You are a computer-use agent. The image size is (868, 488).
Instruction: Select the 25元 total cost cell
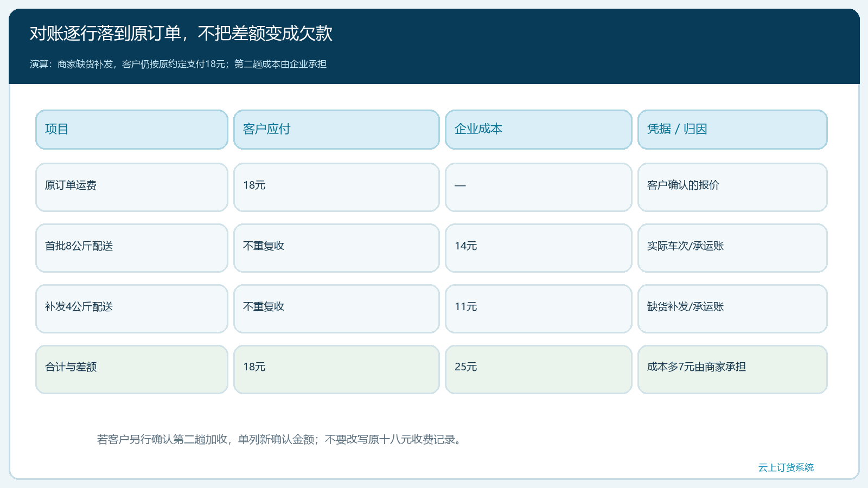539,369
